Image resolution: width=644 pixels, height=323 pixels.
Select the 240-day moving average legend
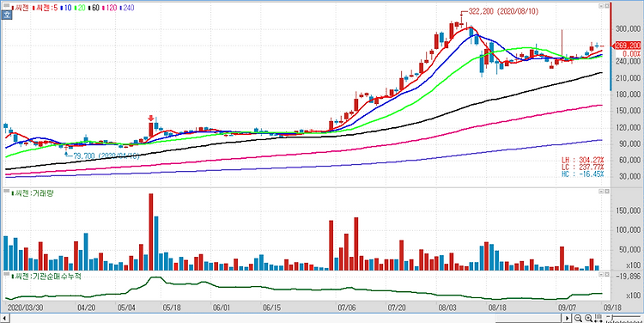[127, 8]
